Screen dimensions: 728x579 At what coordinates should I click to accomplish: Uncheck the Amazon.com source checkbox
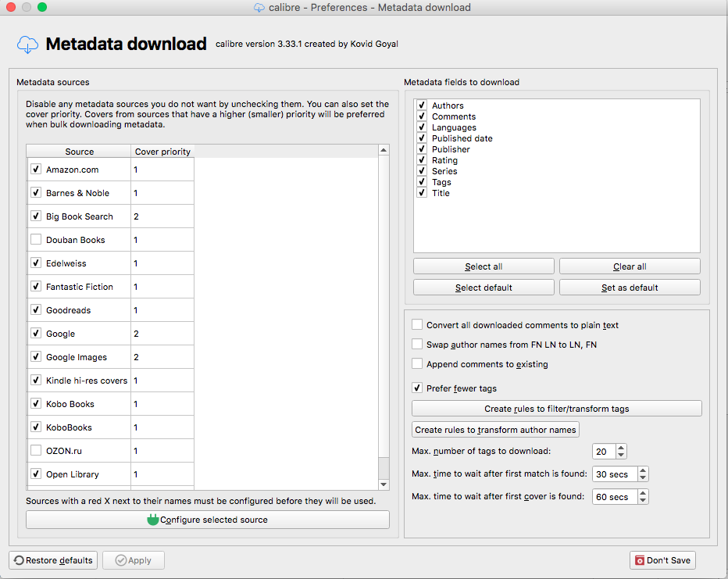coord(36,169)
